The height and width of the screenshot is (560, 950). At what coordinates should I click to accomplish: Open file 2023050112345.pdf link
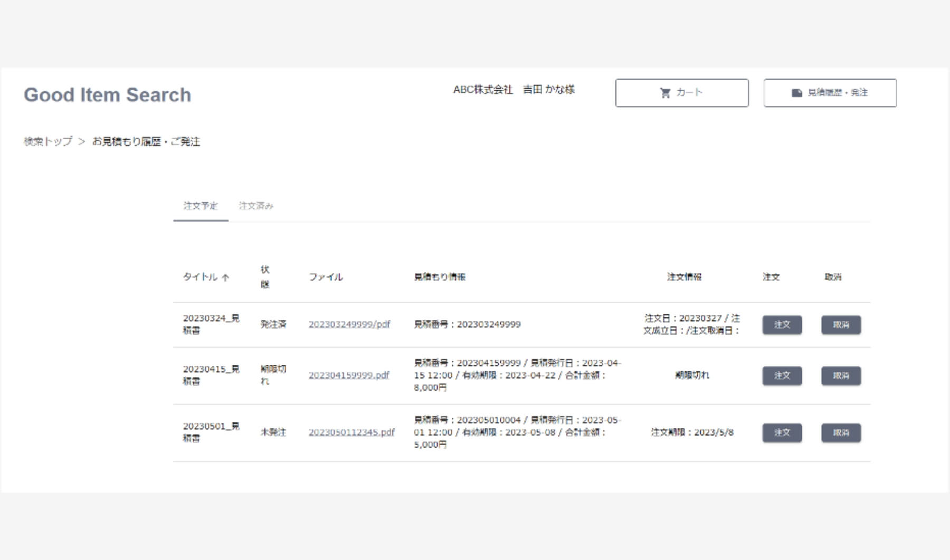(x=351, y=432)
